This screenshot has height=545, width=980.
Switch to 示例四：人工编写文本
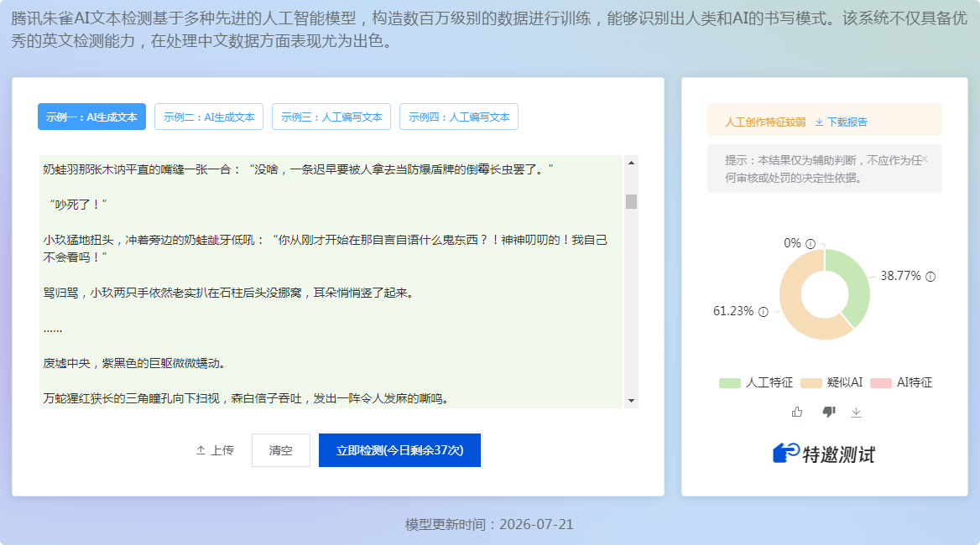pos(459,117)
